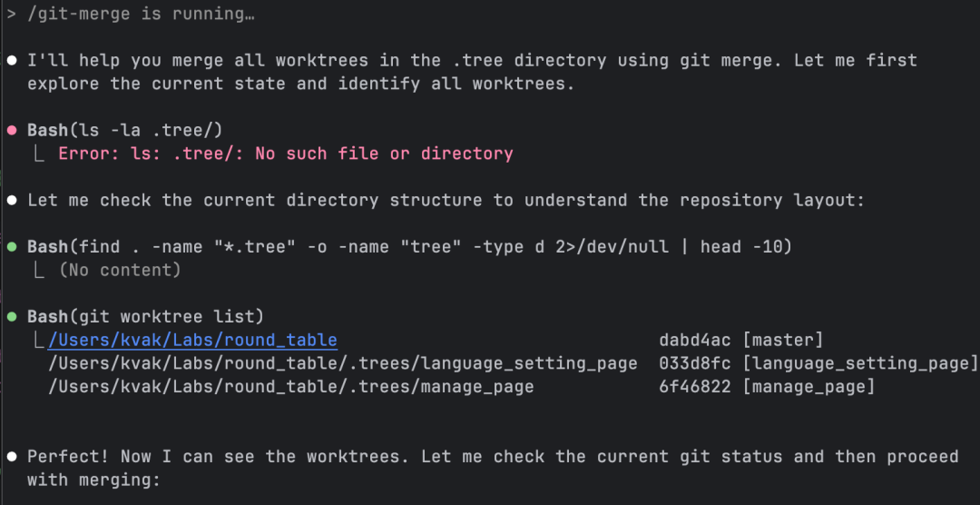
Task: Click the green status dot beside Bash(find . -name
Action: pyautogui.click(x=12, y=247)
